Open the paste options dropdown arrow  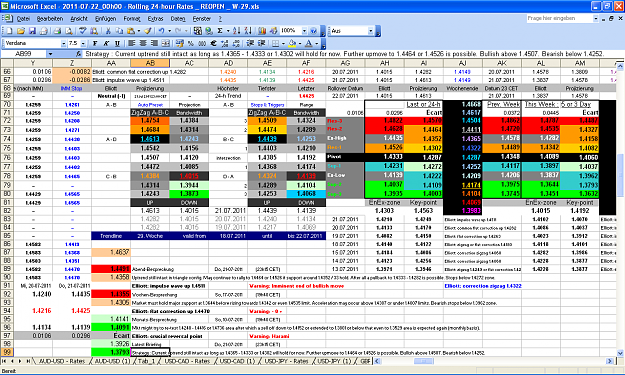pos(139,31)
